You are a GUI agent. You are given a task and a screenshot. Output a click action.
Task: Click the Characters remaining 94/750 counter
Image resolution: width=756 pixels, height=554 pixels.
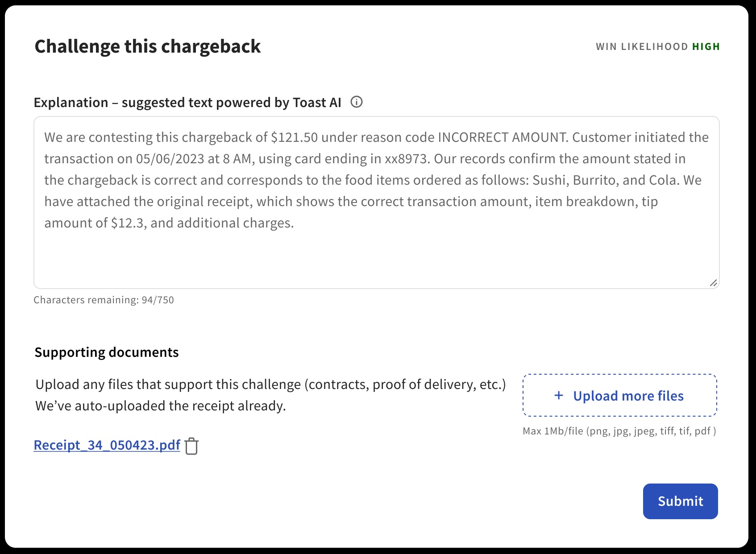click(104, 300)
